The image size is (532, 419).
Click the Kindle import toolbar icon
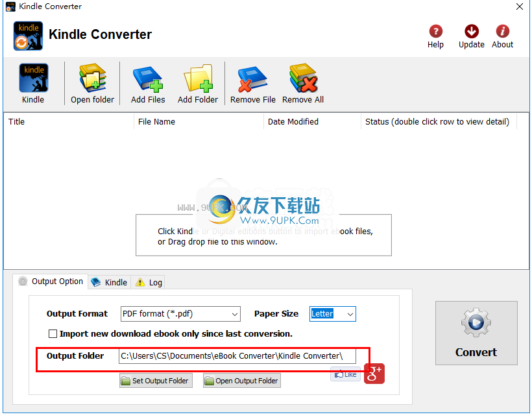point(33,78)
